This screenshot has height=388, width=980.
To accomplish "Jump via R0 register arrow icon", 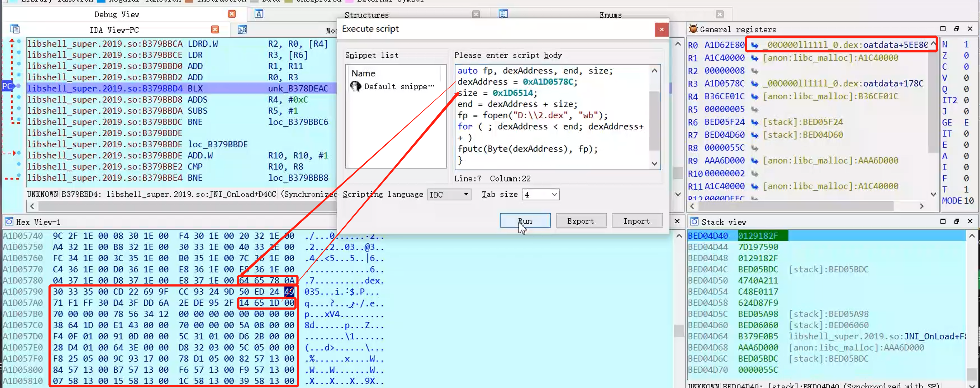I will click(754, 45).
